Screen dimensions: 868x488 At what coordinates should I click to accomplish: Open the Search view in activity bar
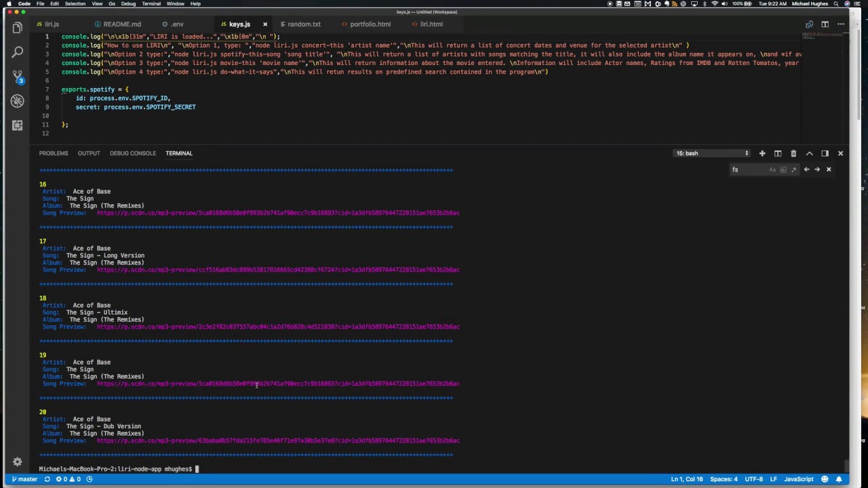pos(17,52)
